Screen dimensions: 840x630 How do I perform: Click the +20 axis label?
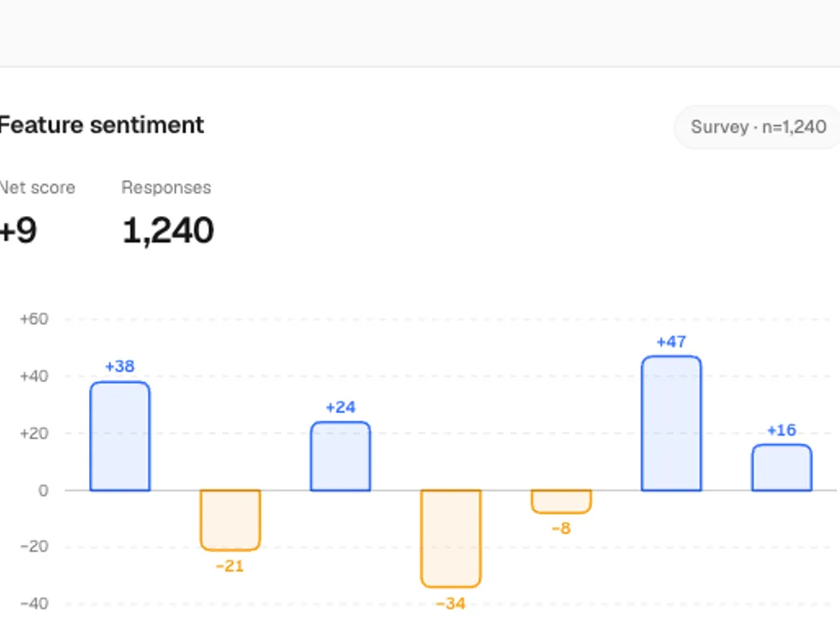[x=34, y=433]
